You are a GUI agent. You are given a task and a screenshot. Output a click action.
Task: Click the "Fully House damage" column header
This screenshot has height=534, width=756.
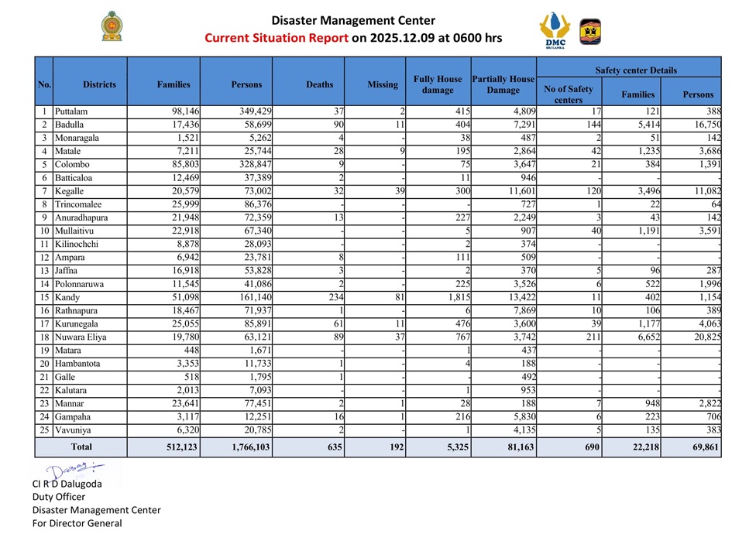point(438,84)
